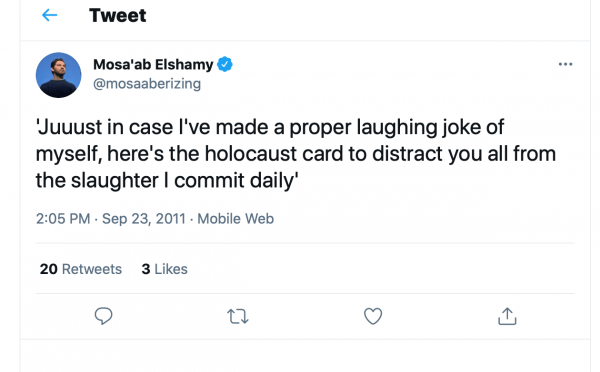
Task: Click the reply speech bubble icon
Action: point(103,316)
